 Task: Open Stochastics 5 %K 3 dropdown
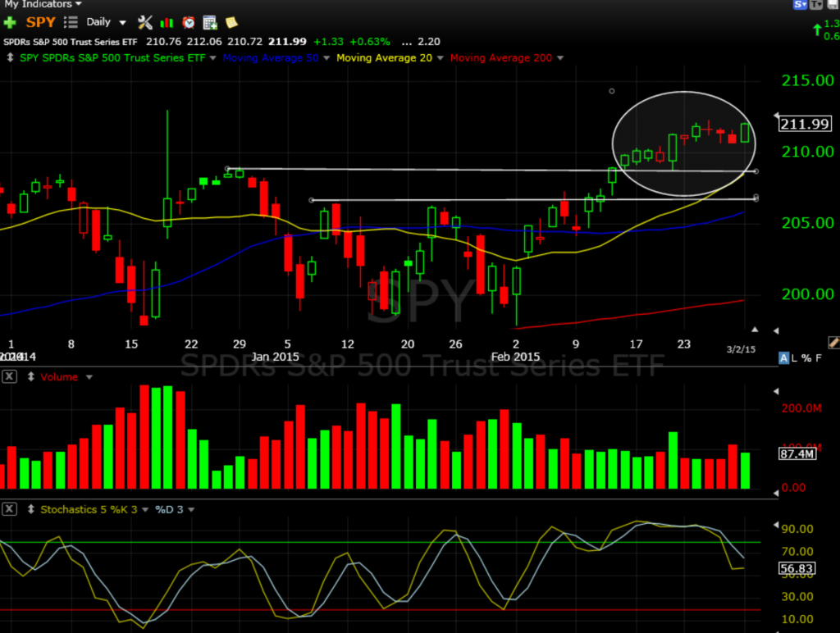click(x=145, y=510)
